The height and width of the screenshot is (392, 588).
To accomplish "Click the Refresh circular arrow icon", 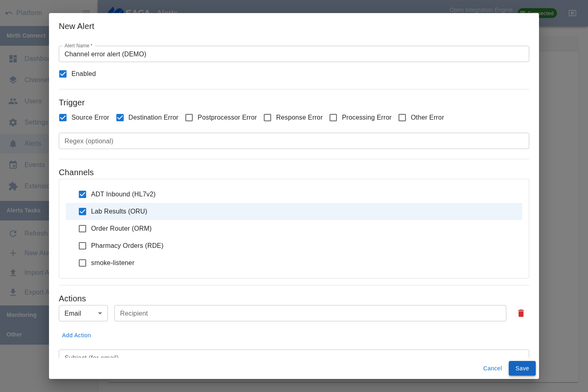I will point(13,234).
